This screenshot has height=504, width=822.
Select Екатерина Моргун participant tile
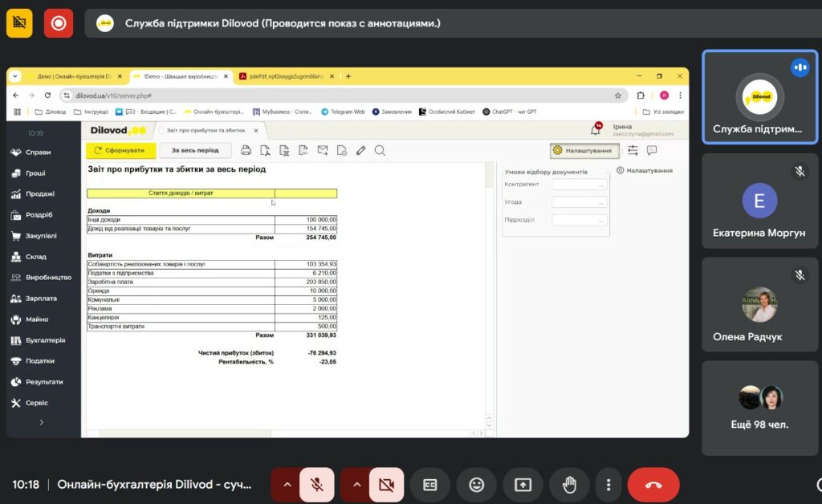pos(759,201)
